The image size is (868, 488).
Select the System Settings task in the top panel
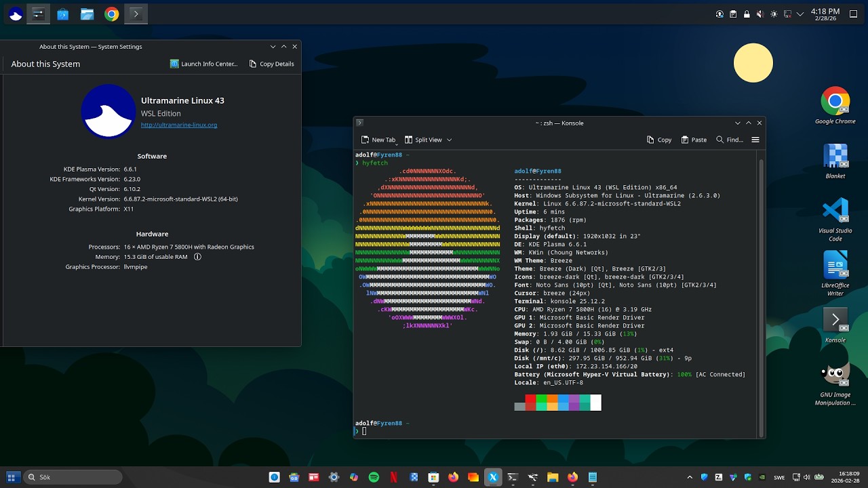(x=39, y=14)
